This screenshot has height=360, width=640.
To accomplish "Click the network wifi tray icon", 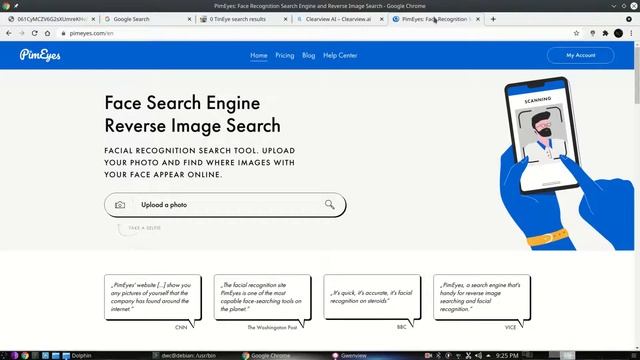I will (x=458, y=356).
